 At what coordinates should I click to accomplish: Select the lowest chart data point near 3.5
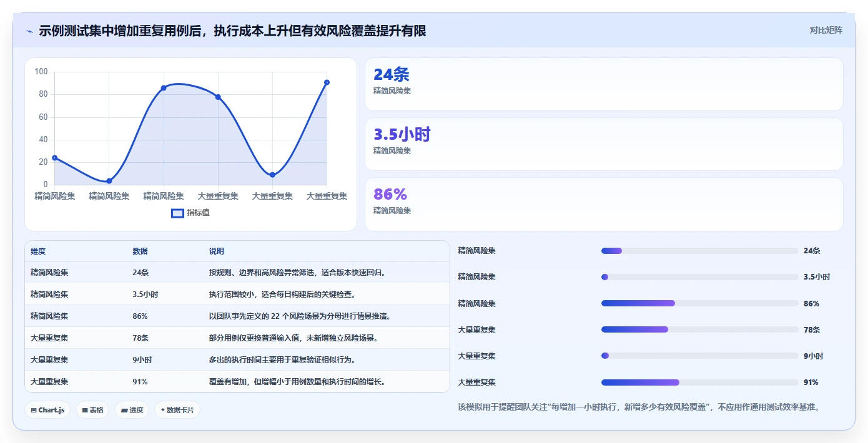(109, 181)
